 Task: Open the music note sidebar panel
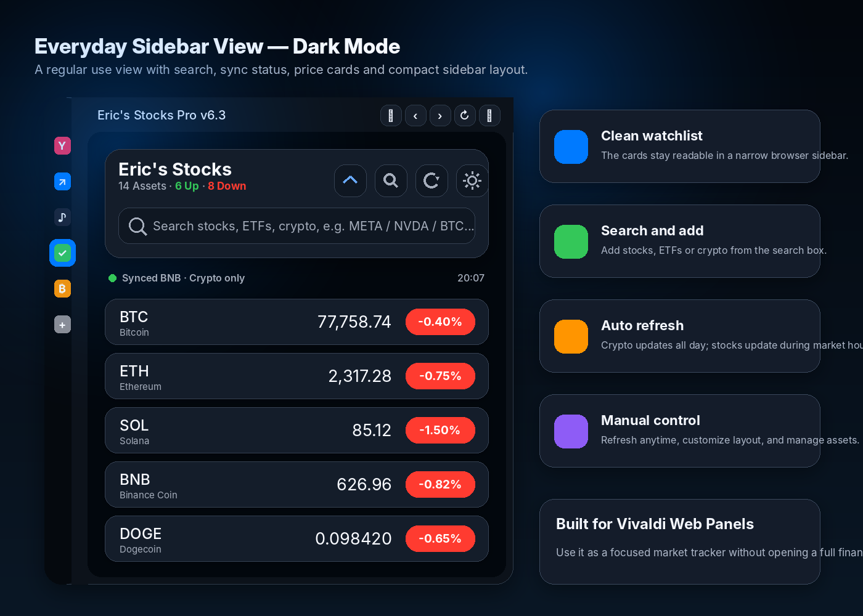coord(62,217)
